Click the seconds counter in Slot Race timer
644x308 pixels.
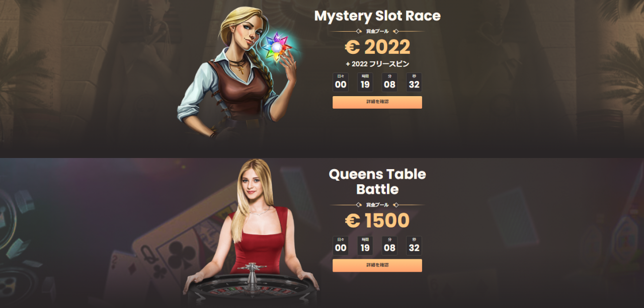pos(414,82)
